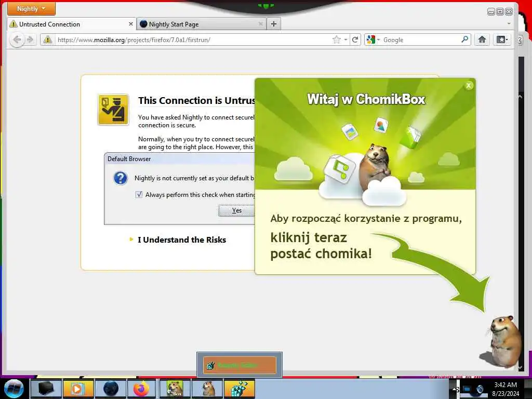Reload the current page
This screenshot has width=532, height=399.
coord(355,39)
